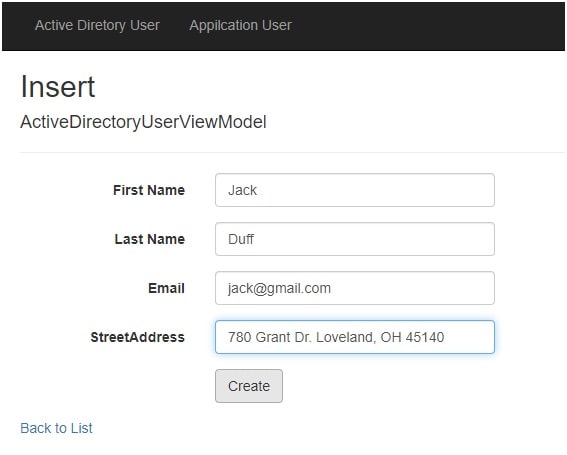Focus the StreetAddress text box
The width and height of the screenshot is (567, 455).
point(355,337)
